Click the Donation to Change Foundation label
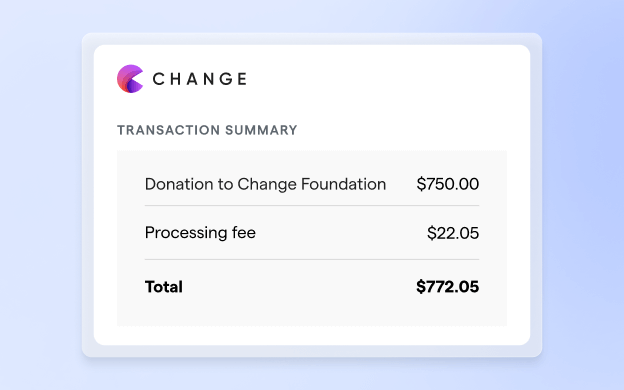 265,184
